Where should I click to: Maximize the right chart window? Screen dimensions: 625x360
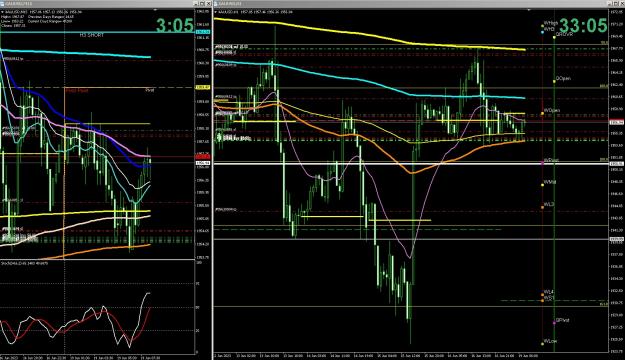(616, 4)
